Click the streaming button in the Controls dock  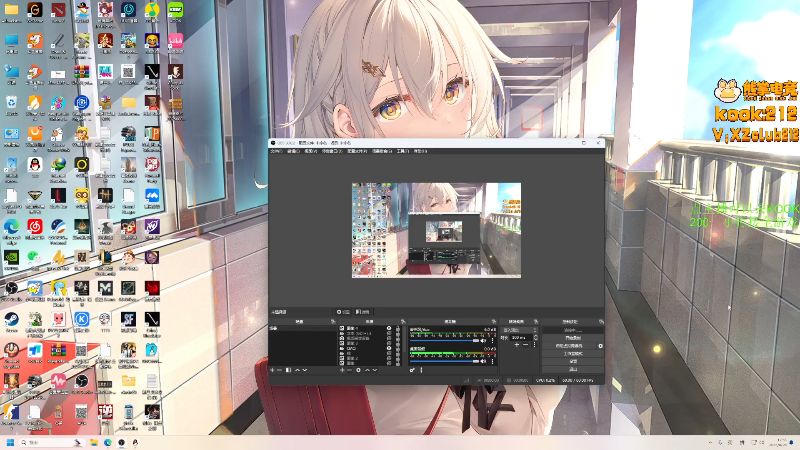tap(573, 330)
